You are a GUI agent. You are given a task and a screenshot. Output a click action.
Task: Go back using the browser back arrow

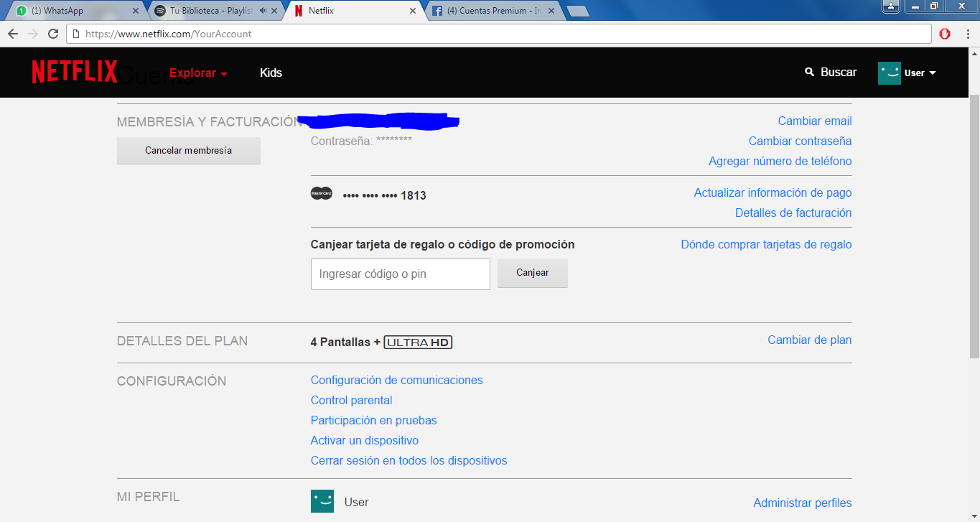click(13, 34)
